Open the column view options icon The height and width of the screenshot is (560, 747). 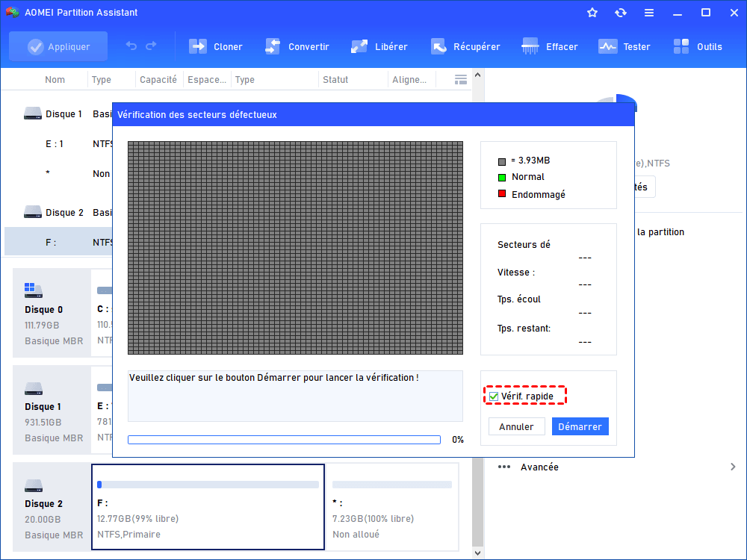[x=461, y=80]
